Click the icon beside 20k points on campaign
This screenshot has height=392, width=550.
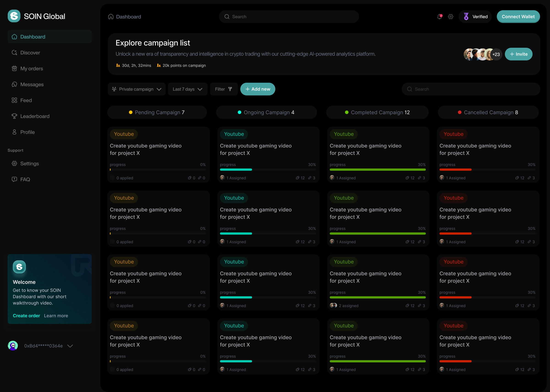point(159,65)
